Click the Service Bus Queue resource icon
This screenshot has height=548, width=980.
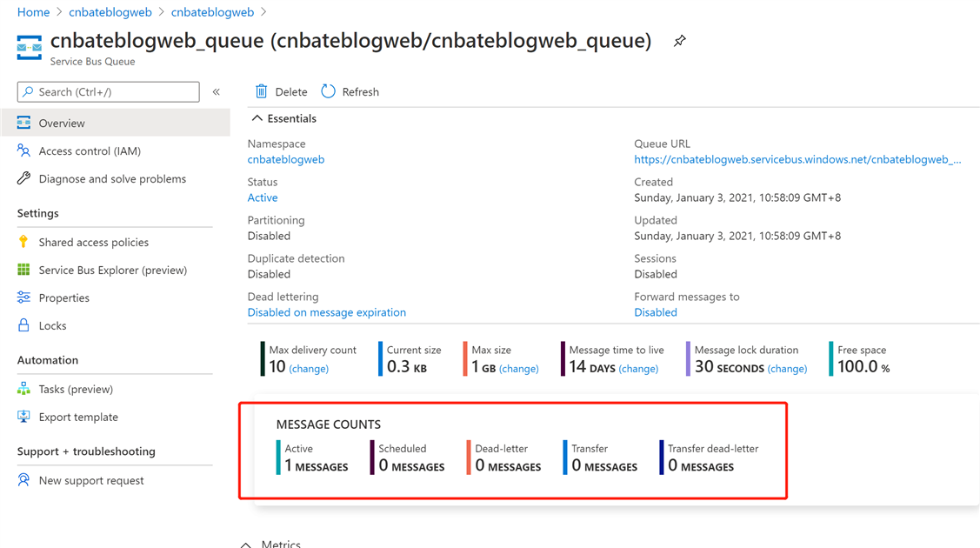tap(29, 48)
